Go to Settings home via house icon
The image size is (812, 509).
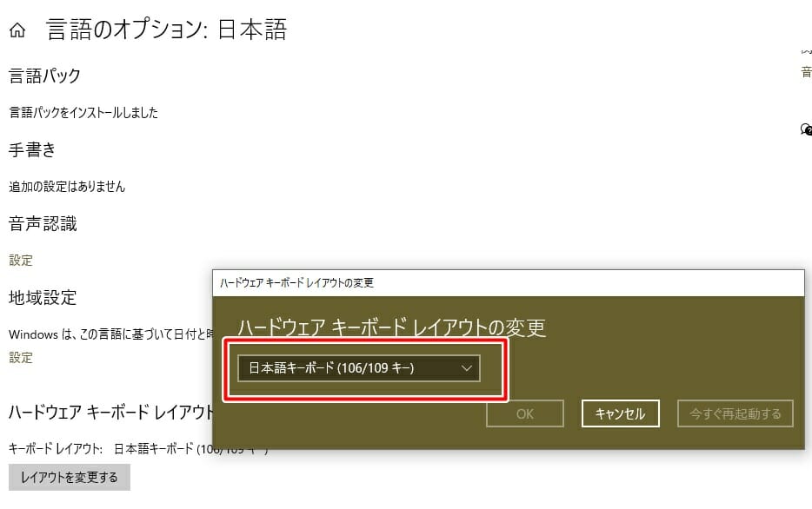click(x=17, y=30)
